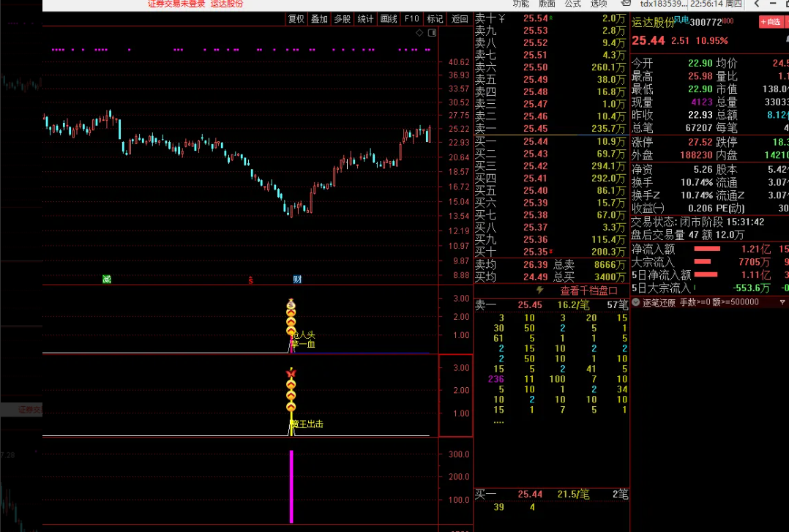The image size is (789, 532).
Task: Click the red $ marker on chart
Action: tap(251, 280)
